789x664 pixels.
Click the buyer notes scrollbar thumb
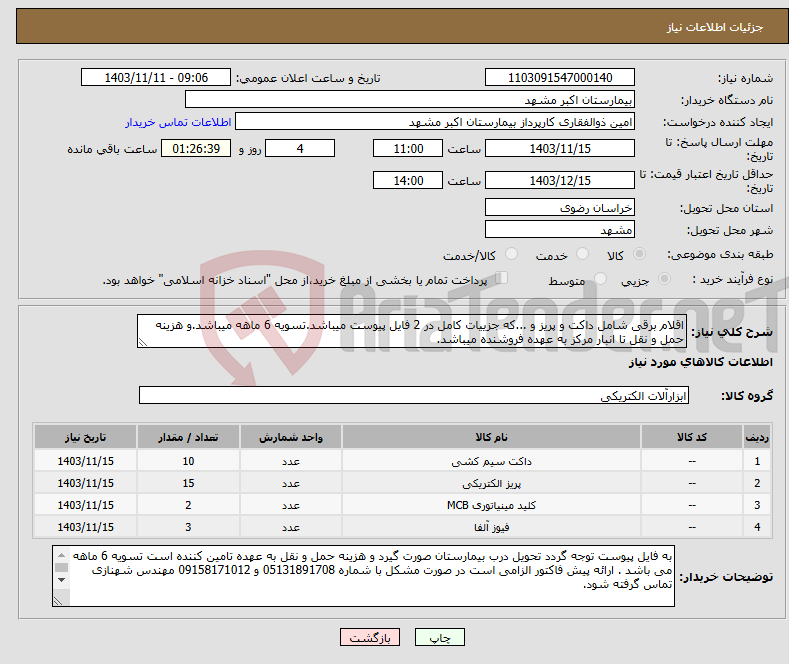pyautogui.click(x=61, y=567)
